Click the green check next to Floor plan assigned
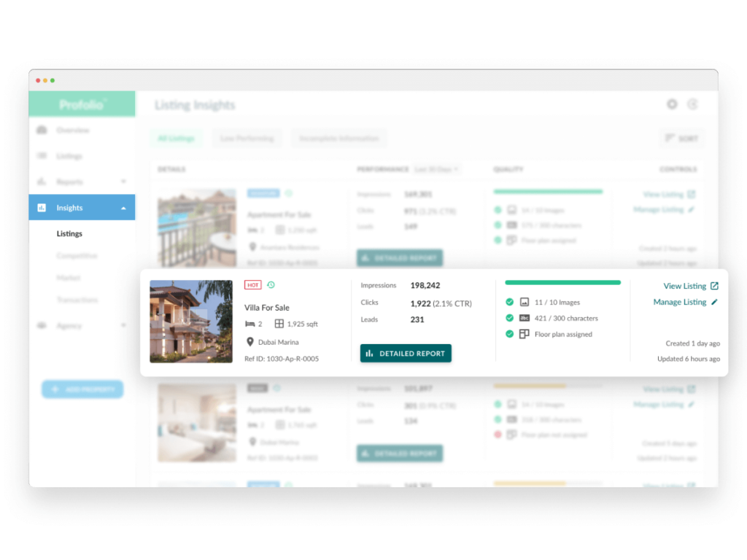 click(509, 334)
